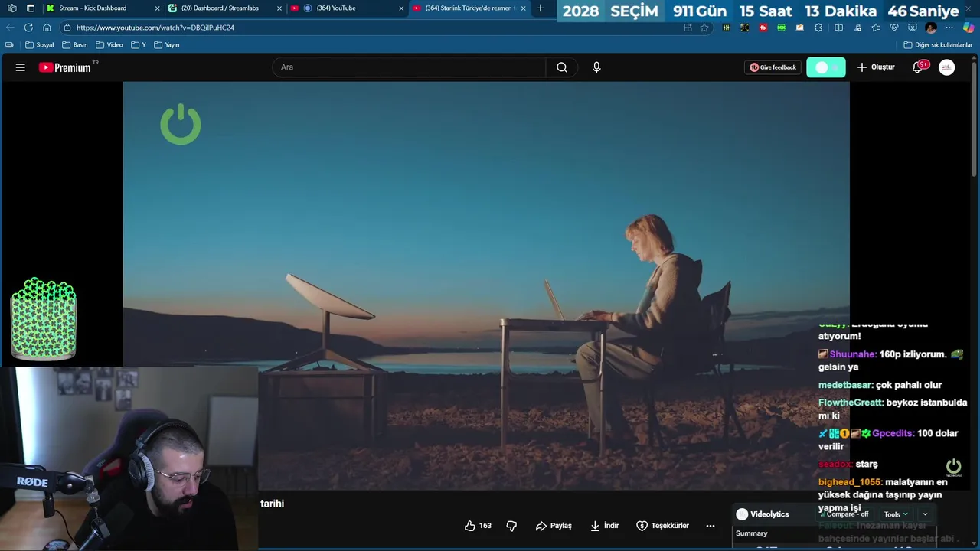Switch to Dashboard / Streamlabs tab

click(x=225, y=8)
